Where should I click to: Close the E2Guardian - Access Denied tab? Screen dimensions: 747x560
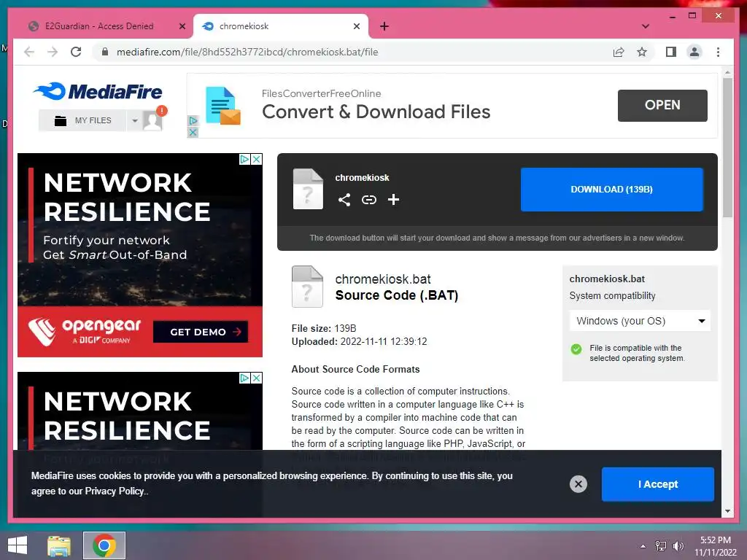182,27
